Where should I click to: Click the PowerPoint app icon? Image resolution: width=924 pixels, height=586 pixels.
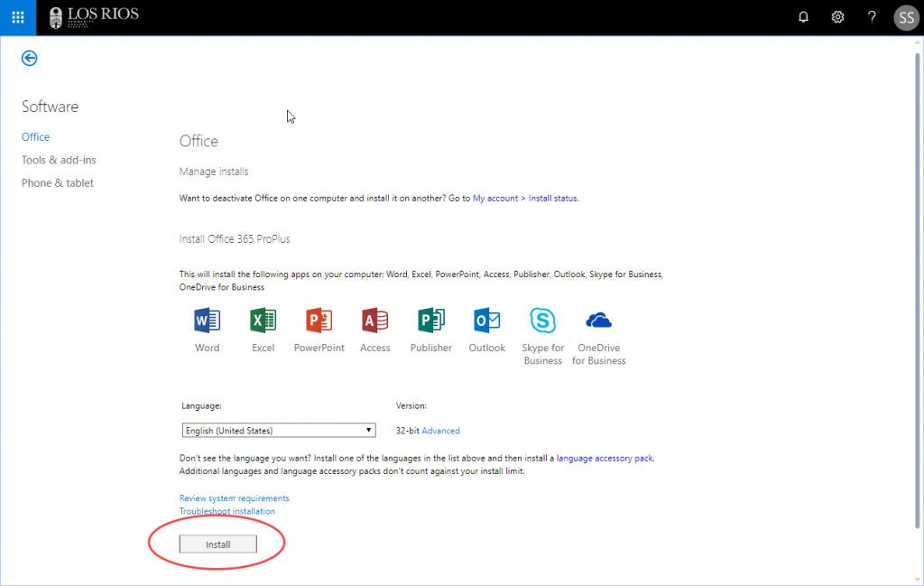point(319,321)
